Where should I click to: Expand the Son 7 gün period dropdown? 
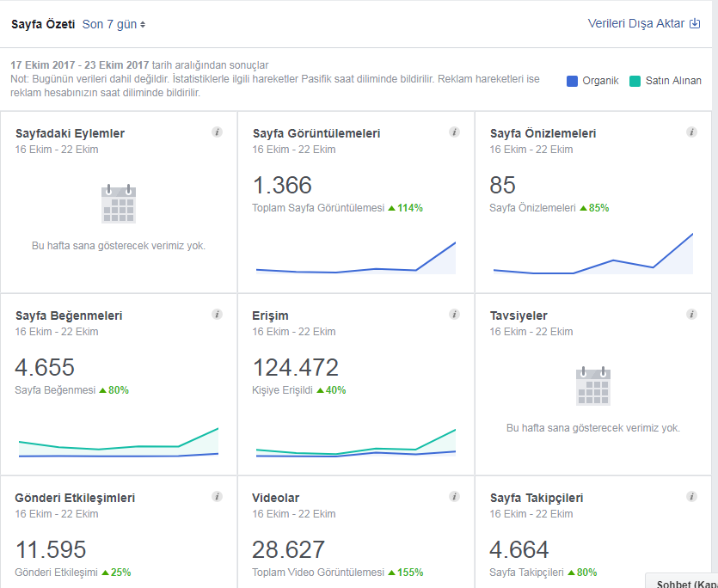(x=114, y=24)
